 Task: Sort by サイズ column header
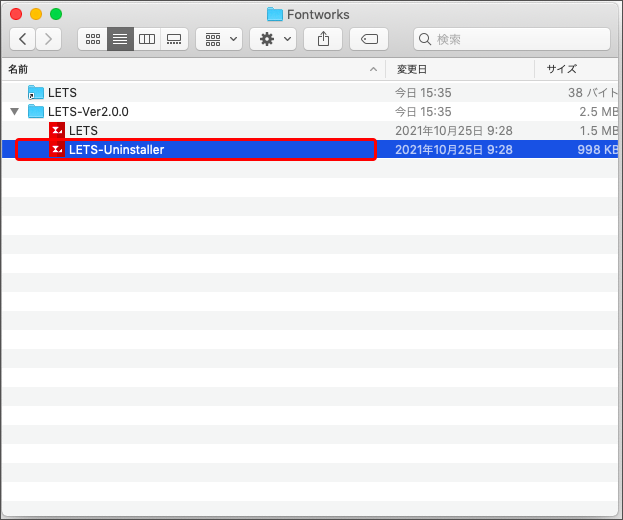coord(561,69)
